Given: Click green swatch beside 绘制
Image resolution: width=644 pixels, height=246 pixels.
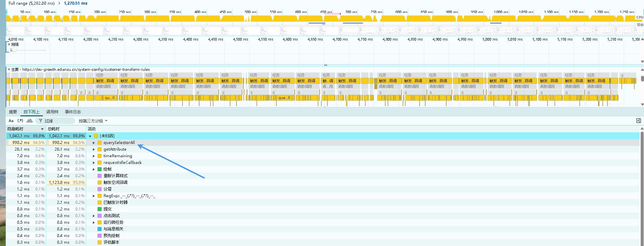Looking at the screenshot, I should pyautogui.click(x=100, y=169).
